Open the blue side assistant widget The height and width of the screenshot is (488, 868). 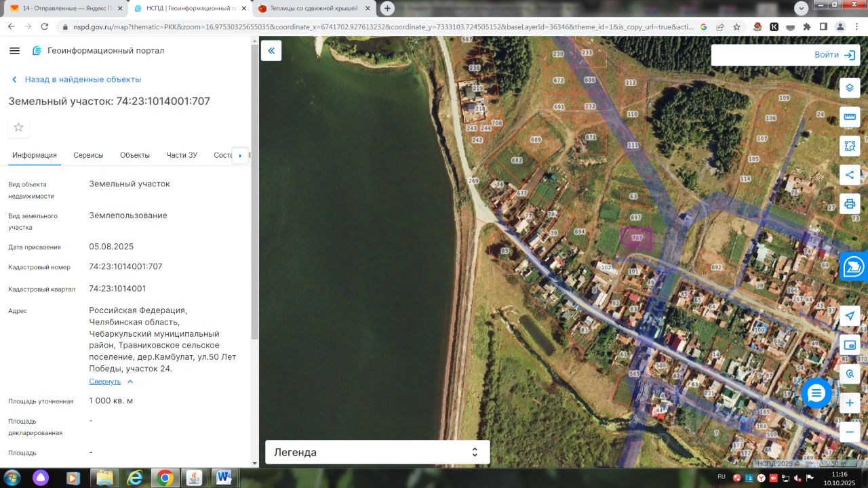click(854, 267)
